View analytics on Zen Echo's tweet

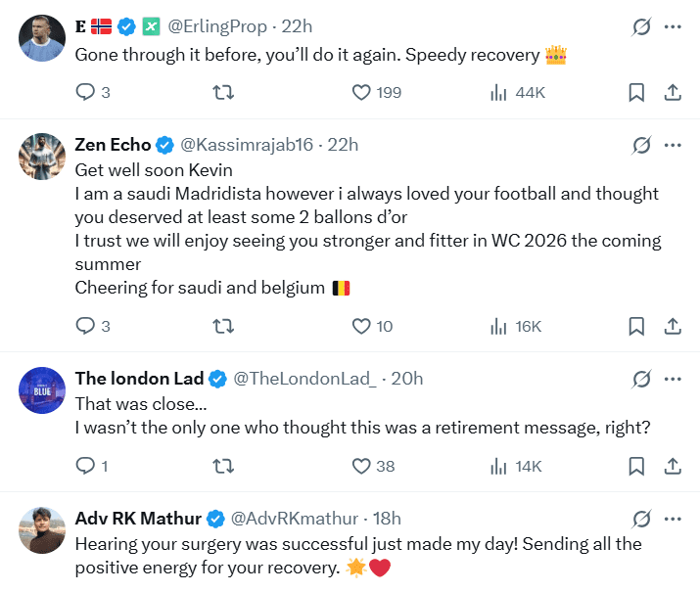(x=498, y=326)
